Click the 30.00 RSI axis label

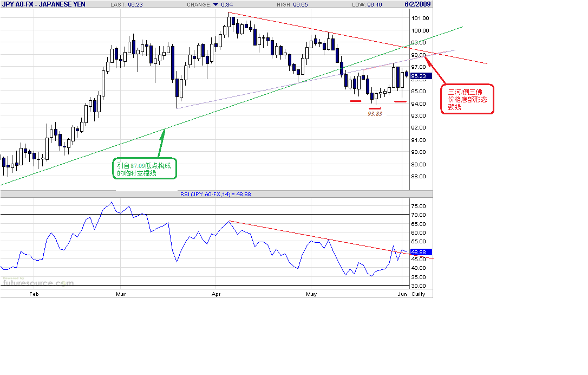[x=419, y=286]
